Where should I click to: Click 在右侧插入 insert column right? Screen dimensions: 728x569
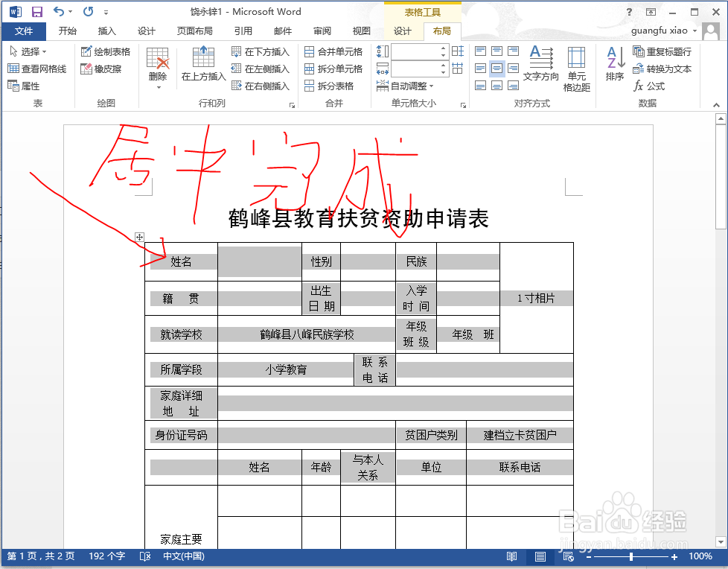point(261,86)
